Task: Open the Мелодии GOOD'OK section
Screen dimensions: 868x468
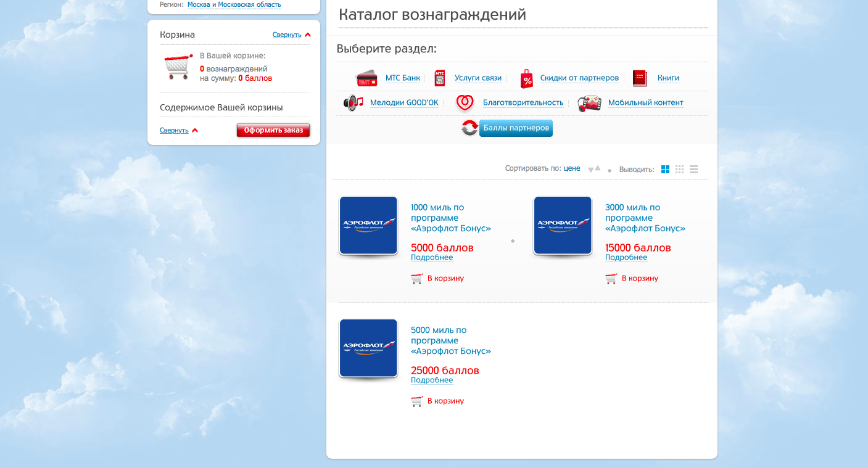Action: (x=404, y=103)
